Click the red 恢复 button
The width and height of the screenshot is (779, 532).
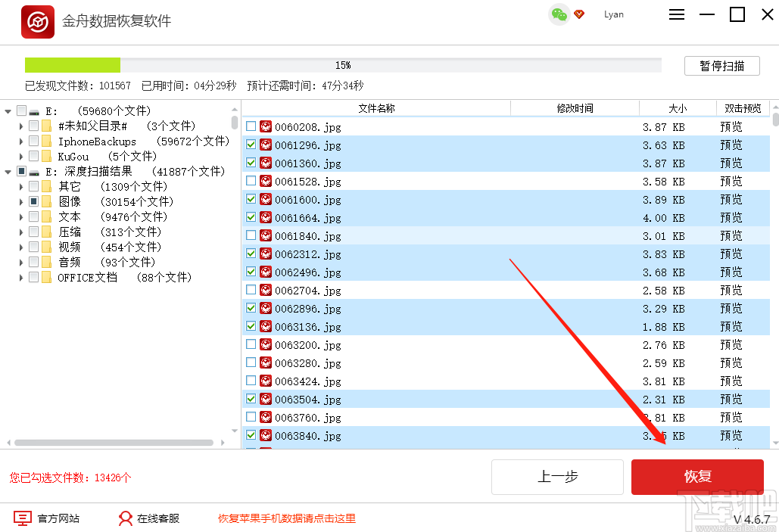(x=697, y=477)
